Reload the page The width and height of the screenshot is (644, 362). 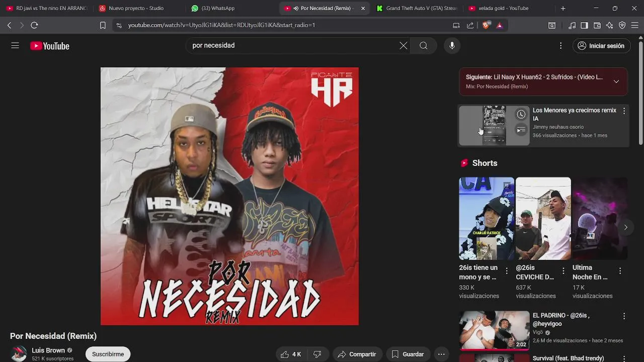coord(34,25)
